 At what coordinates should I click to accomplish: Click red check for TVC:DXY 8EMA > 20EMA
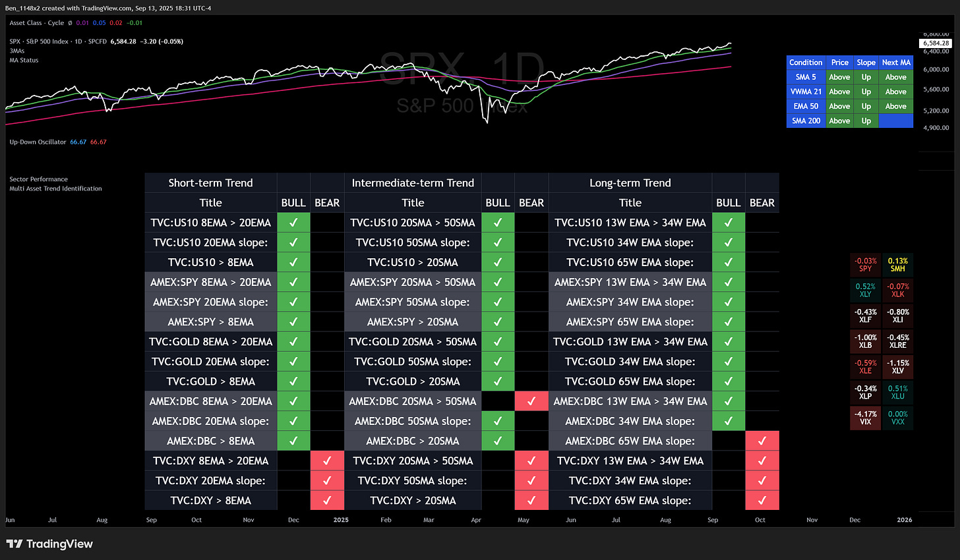click(327, 461)
